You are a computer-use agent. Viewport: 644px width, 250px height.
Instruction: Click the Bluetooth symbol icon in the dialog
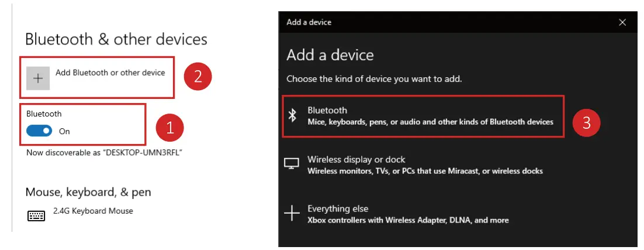(293, 116)
